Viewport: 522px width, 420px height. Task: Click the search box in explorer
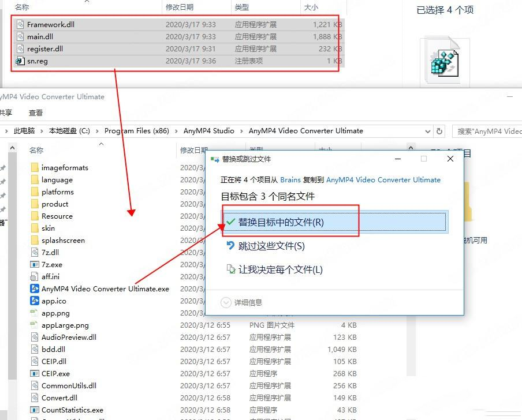(488, 131)
